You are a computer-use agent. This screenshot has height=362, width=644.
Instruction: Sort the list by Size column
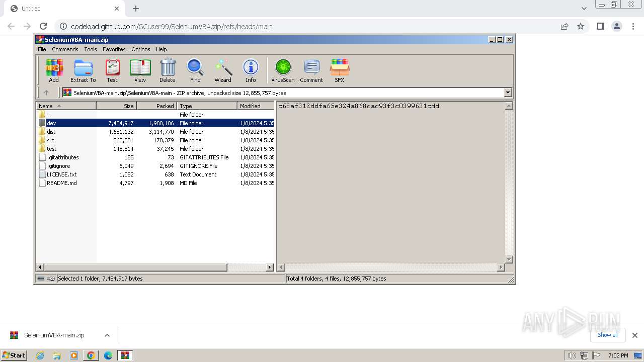(116, 106)
